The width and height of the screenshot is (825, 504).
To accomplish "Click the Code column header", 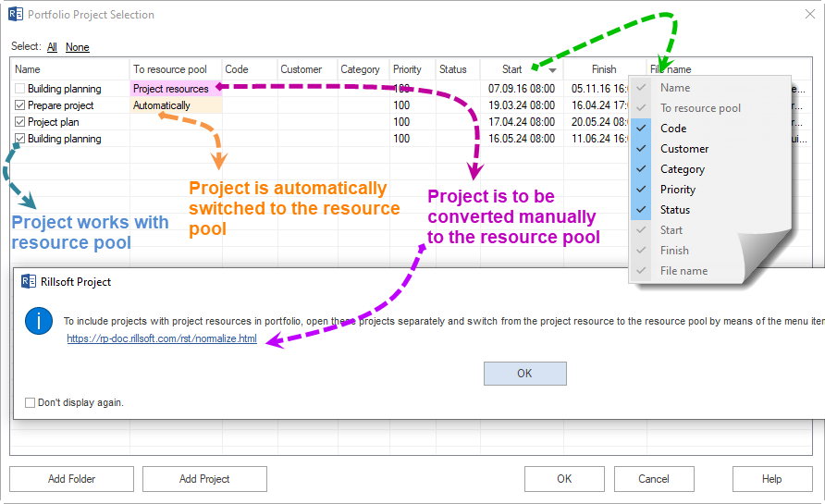I will pos(250,69).
